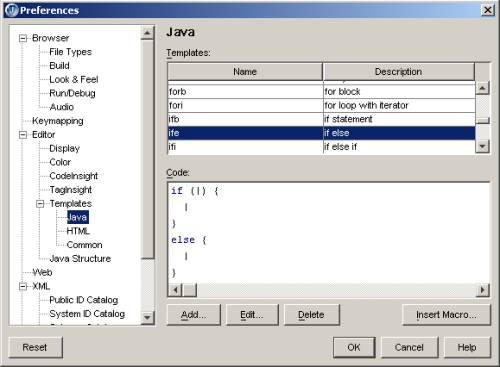Collapse the Browser tree node
This screenshot has width=500, height=367.
click(x=23, y=38)
